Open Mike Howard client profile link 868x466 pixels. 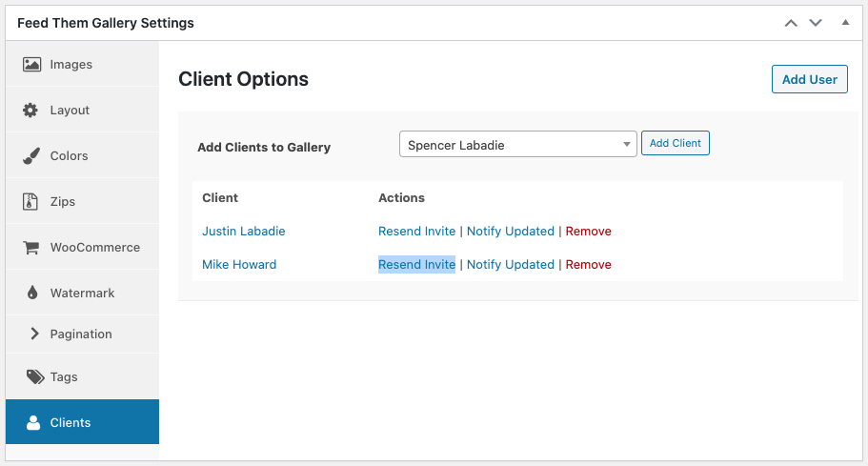[x=239, y=265]
